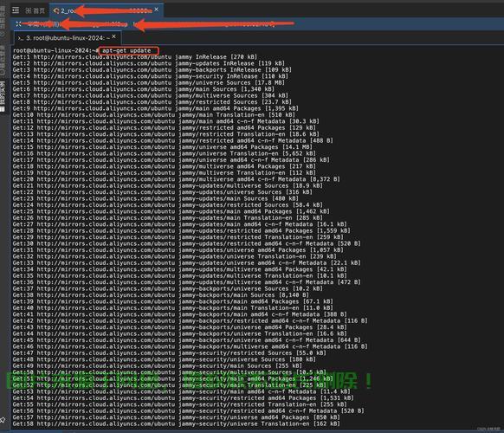This screenshot has height=433, width=504.
Task: Close the 2_ro session tab
Action: tap(156, 10)
